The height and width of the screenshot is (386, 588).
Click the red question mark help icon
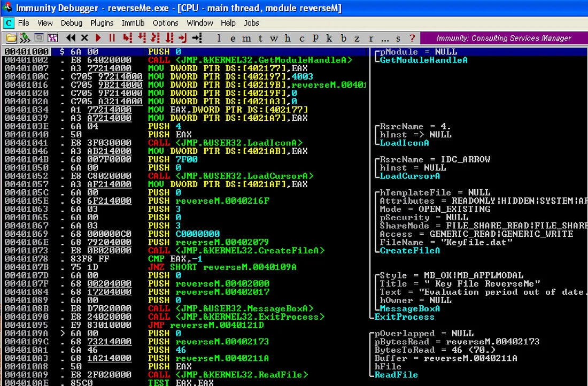412,38
